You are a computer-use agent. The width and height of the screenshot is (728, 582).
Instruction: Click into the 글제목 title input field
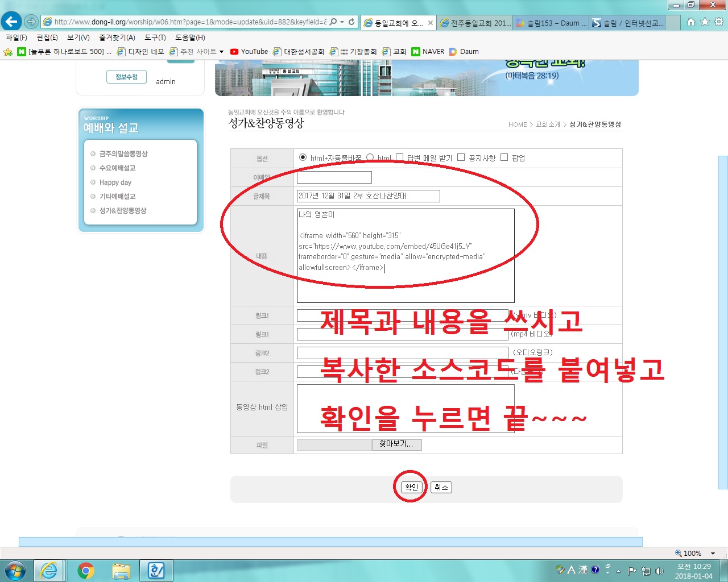pyautogui.click(x=368, y=196)
